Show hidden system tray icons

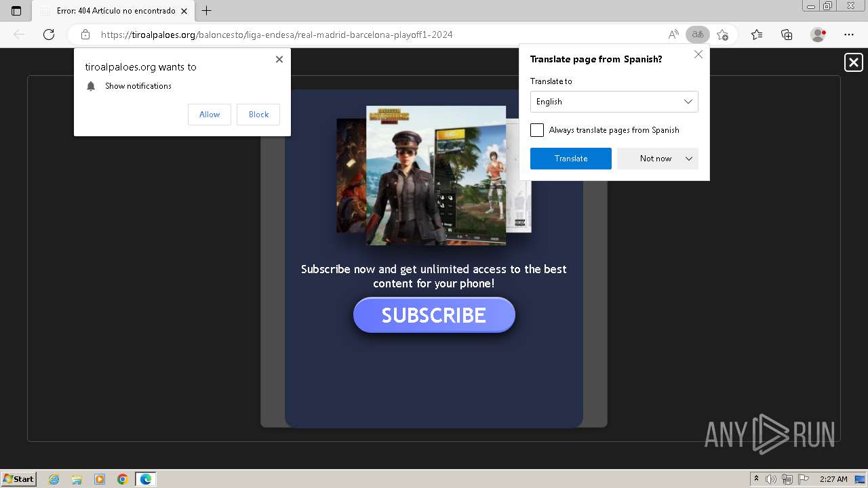[756, 479]
